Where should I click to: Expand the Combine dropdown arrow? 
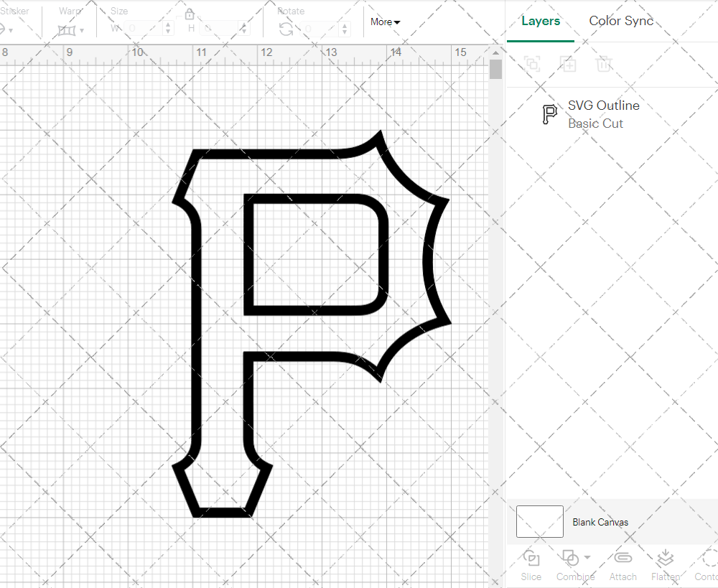(x=587, y=557)
